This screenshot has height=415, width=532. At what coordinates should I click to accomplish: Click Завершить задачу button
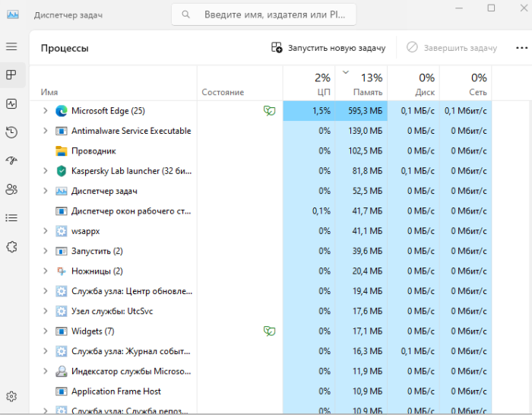452,48
